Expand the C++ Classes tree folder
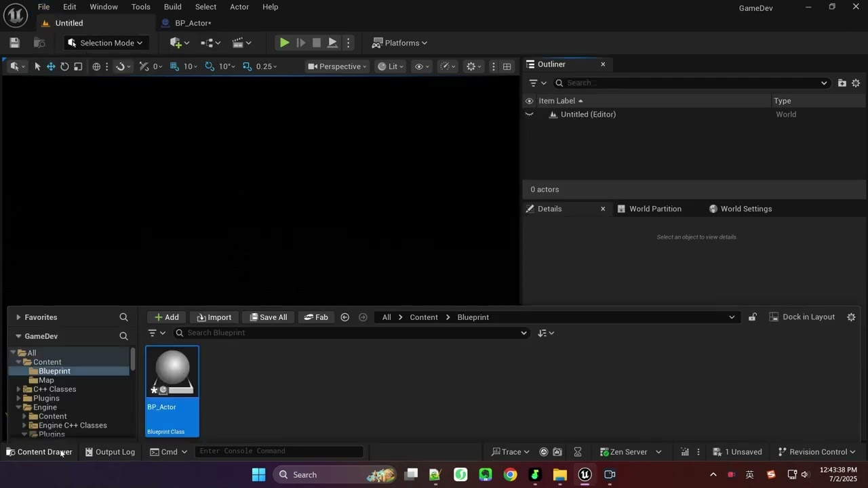 18,389
